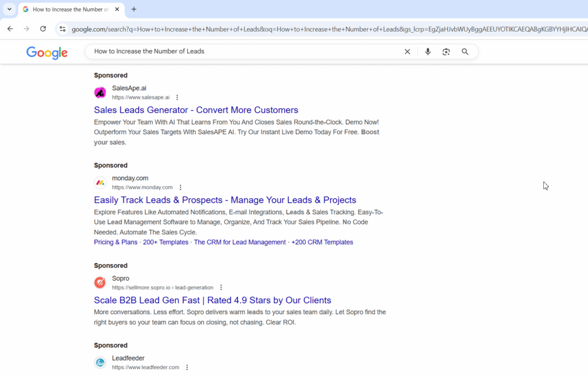Clear the search box with X icon
The image size is (588, 375).
click(x=407, y=52)
